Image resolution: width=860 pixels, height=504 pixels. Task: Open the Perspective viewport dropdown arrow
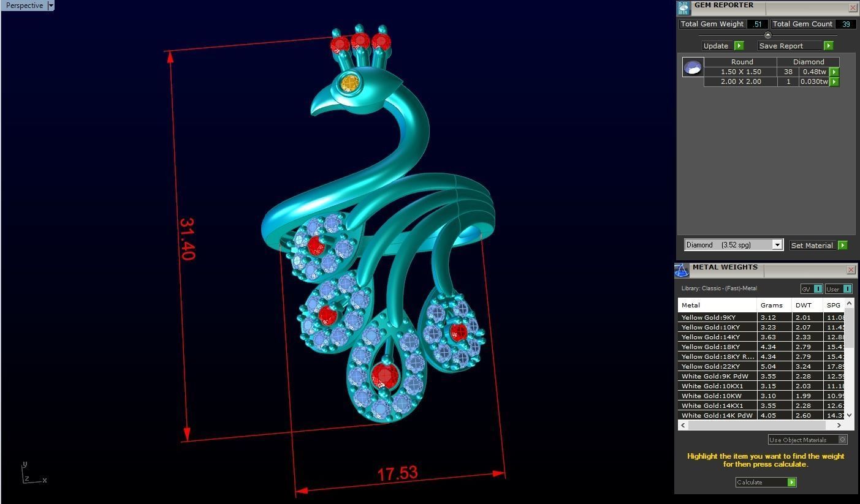(50, 6)
